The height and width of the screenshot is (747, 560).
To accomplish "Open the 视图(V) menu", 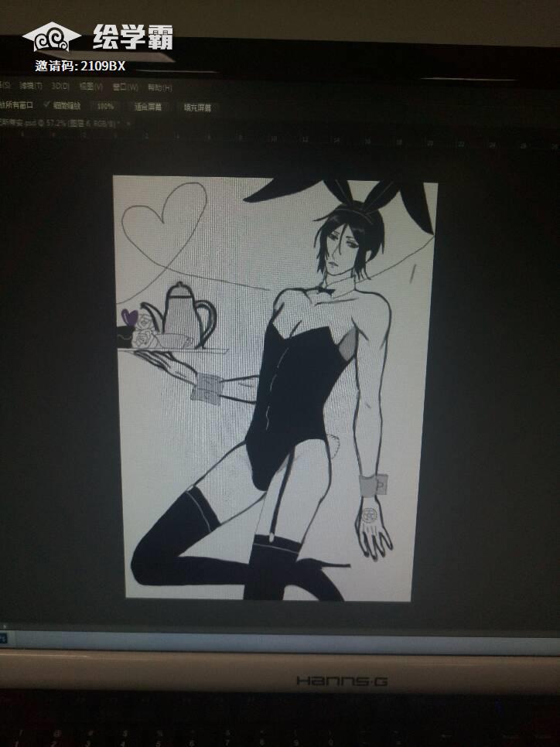I will [x=90, y=87].
